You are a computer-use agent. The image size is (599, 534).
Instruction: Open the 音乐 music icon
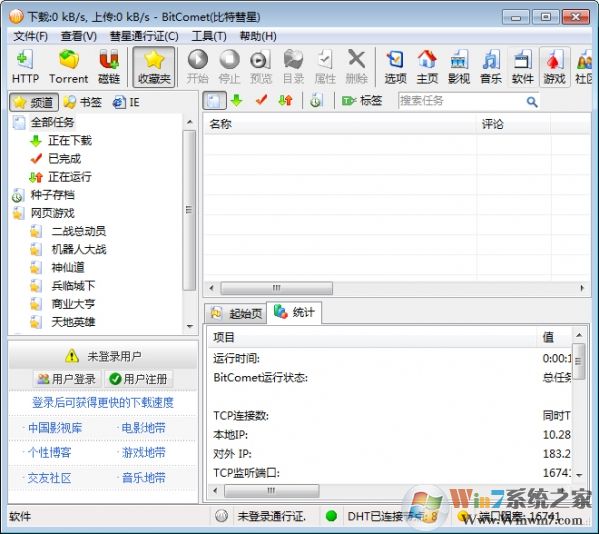(x=491, y=67)
